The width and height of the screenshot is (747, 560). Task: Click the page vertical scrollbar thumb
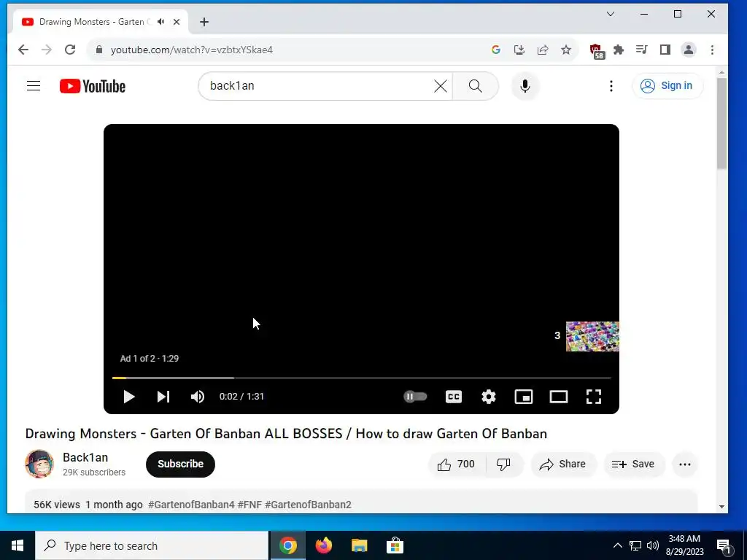tap(721, 122)
